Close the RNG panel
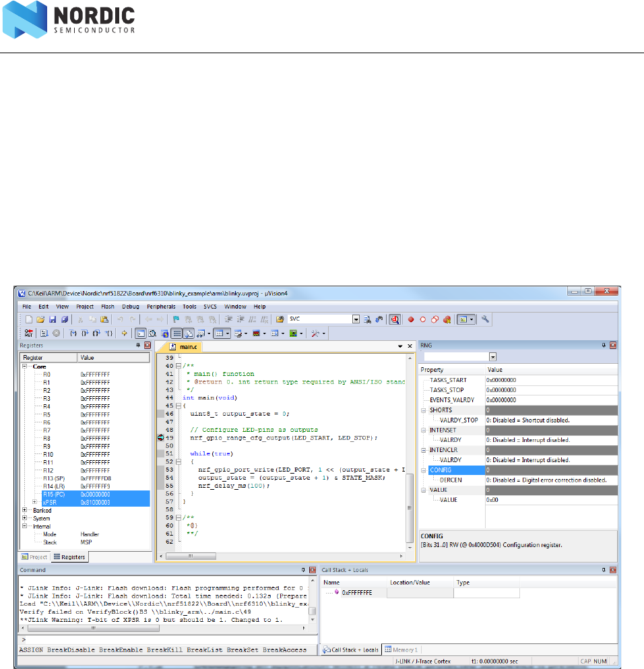 613,345
